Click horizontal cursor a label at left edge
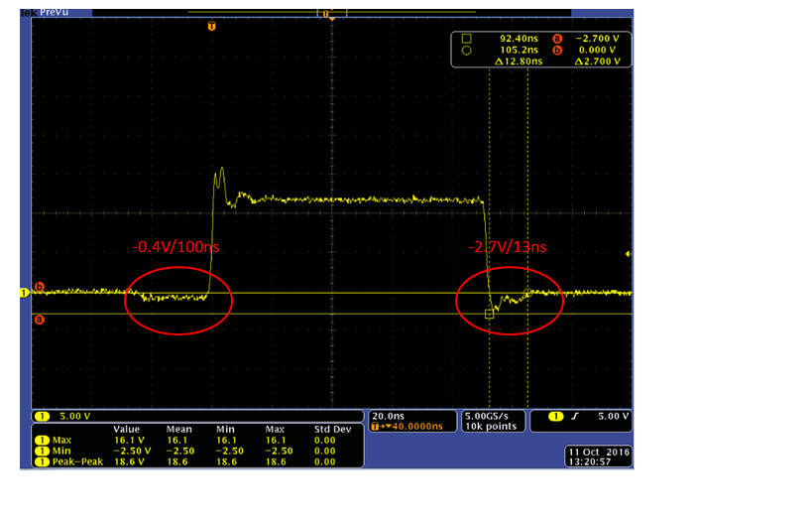812x522 pixels. click(x=40, y=320)
